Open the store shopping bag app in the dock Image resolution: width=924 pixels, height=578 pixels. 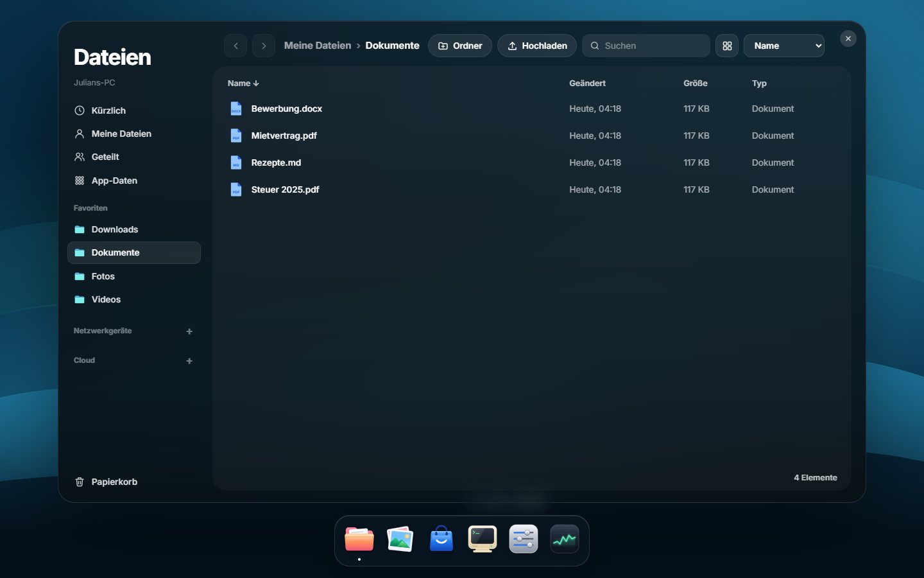pos(441,539)
